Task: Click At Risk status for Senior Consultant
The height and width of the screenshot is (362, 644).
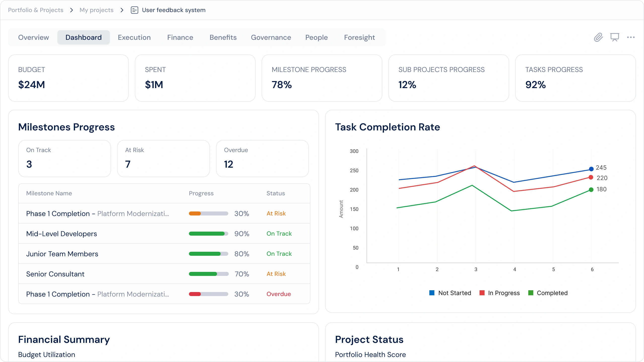Action: click(276, 274)
